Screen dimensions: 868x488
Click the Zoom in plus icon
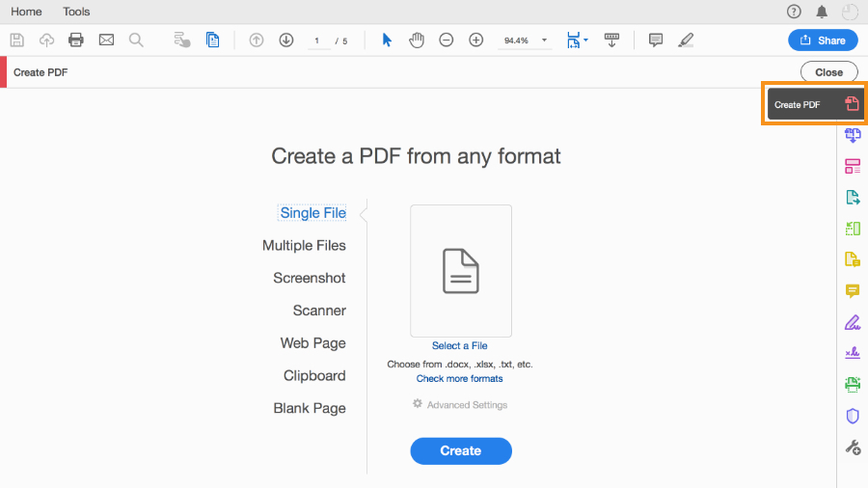click(x=476, y=40)
